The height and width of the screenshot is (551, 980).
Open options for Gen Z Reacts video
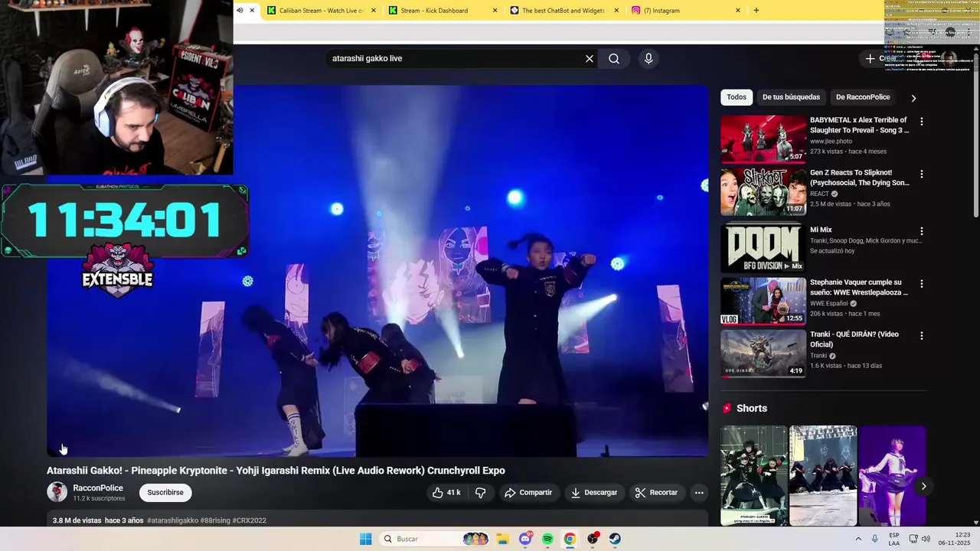pyautogui.click(x=922, y=174)
